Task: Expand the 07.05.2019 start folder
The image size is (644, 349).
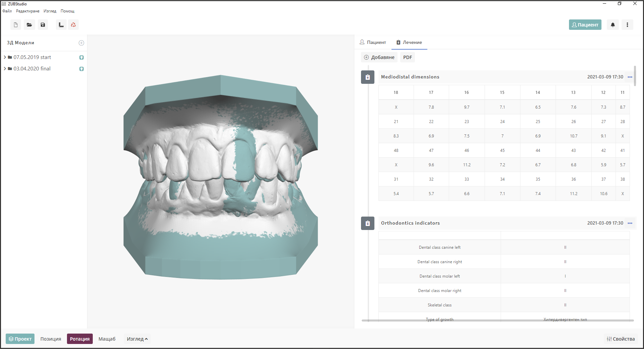Action: (x=5, y=57)
